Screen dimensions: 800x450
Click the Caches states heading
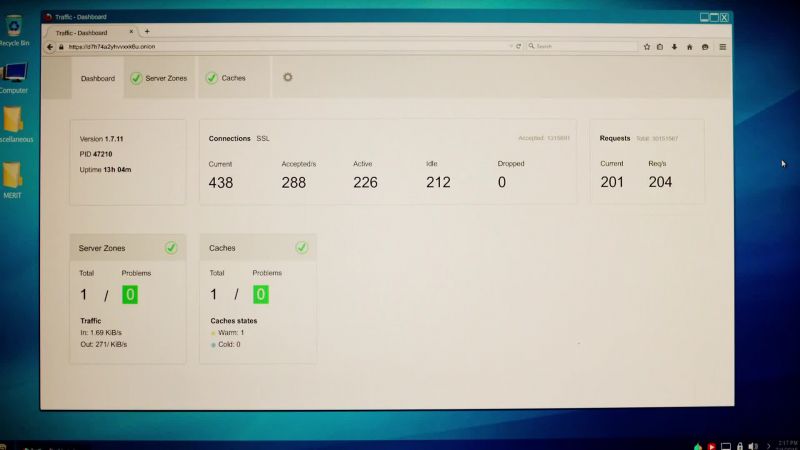(x=234, y=321)
